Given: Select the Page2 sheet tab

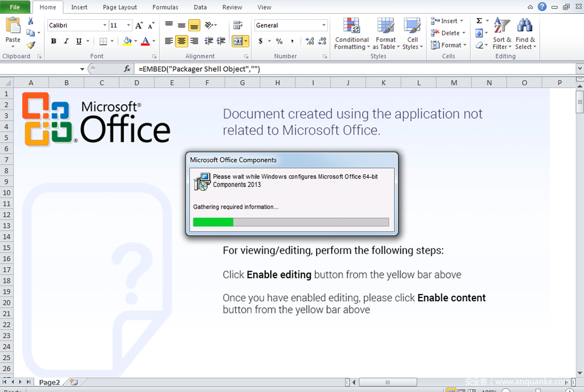Looking at the screenshot, I should point(49,382).
